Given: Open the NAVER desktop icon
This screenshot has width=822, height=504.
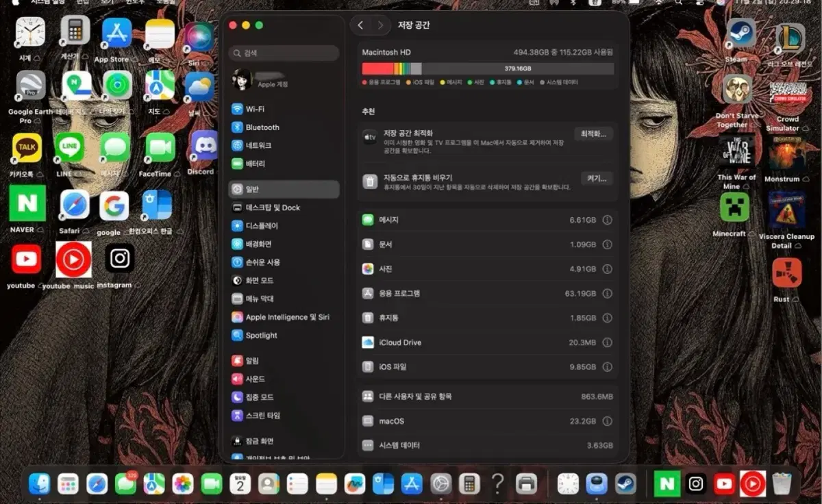Looking at the screenshot, I should tap(27, 203).
